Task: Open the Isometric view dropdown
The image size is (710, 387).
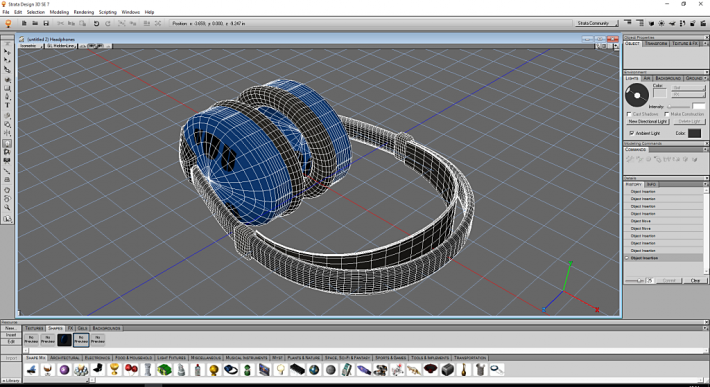Action: pyautogui.click(x=31, y=46)
